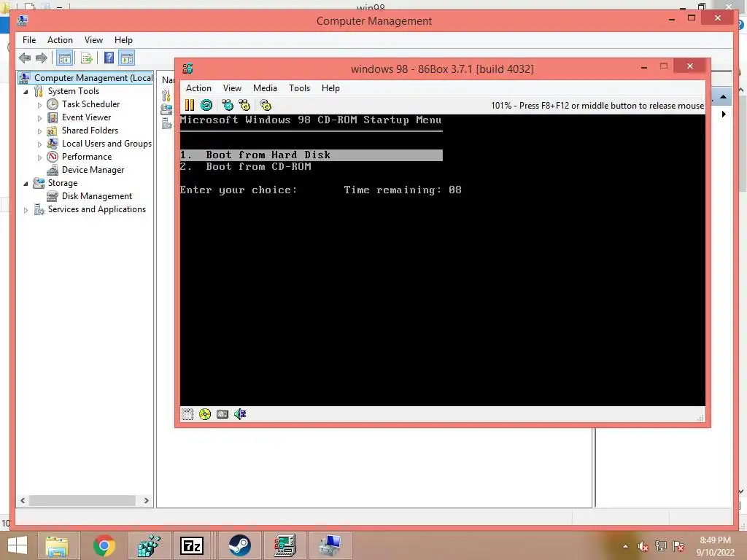Open File menu in Computer Management

pos(29,40)
